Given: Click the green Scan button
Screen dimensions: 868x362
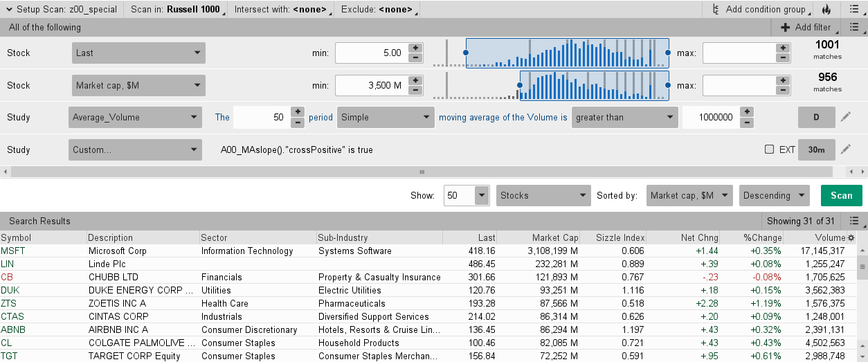Looking at the screenshot, I should click(x=842, y=195).
